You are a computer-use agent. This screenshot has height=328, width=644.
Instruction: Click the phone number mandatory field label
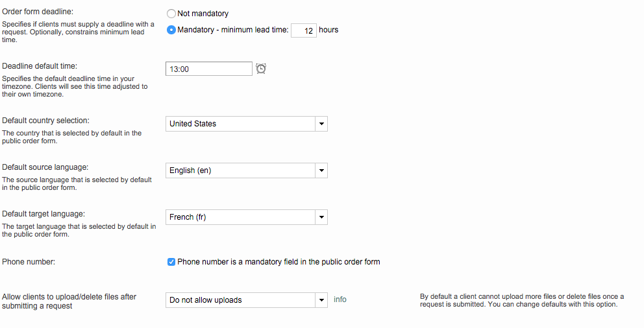(x=279, y=262)
